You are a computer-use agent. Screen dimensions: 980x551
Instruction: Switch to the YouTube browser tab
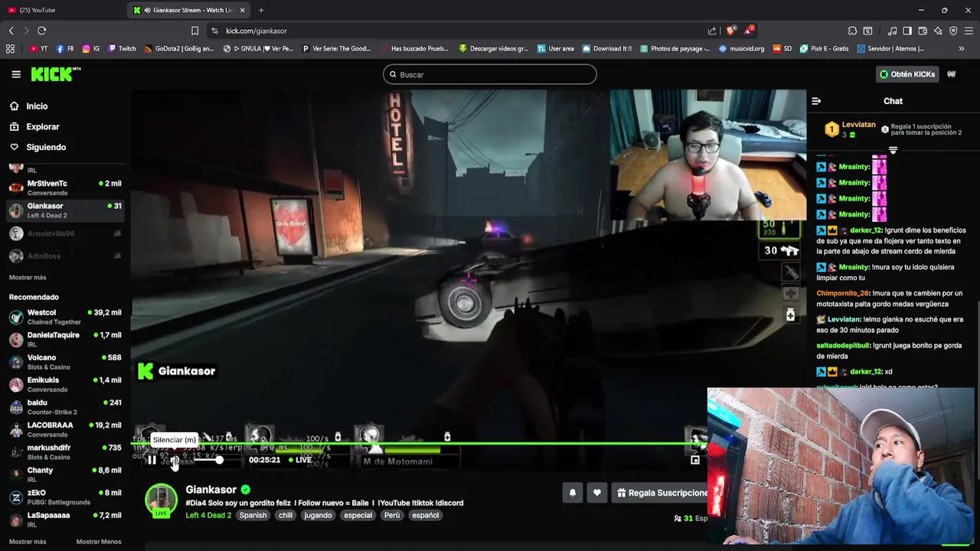(61, 10)
